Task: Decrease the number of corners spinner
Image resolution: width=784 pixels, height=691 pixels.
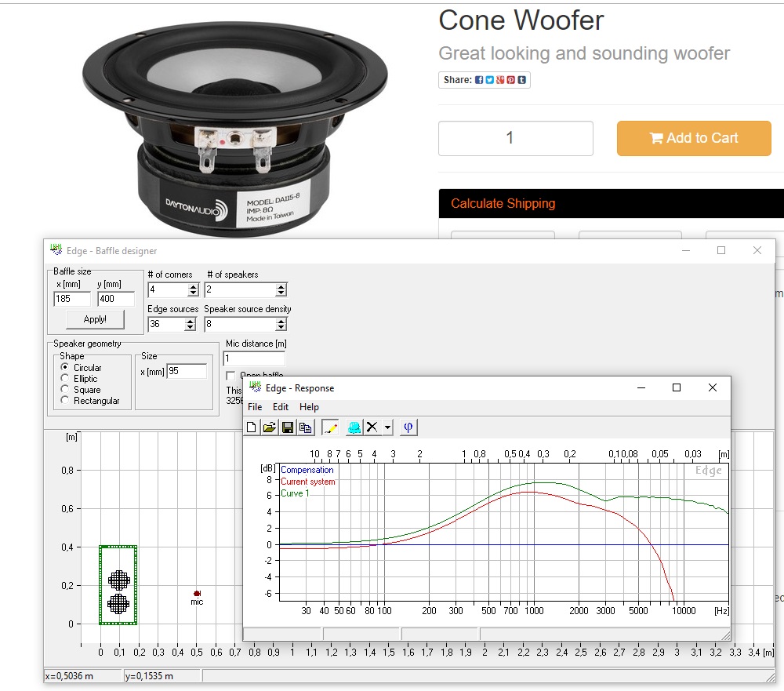Action: 194,293
